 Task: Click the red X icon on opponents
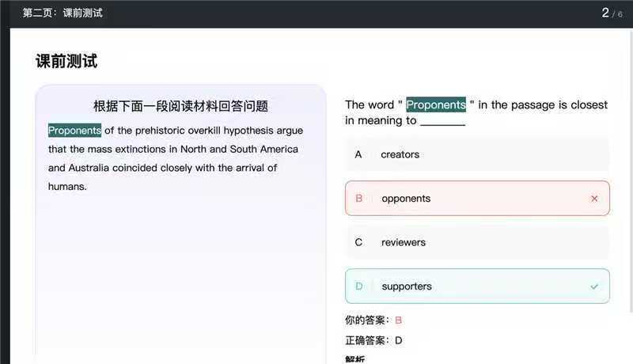(x=594, y=199)
